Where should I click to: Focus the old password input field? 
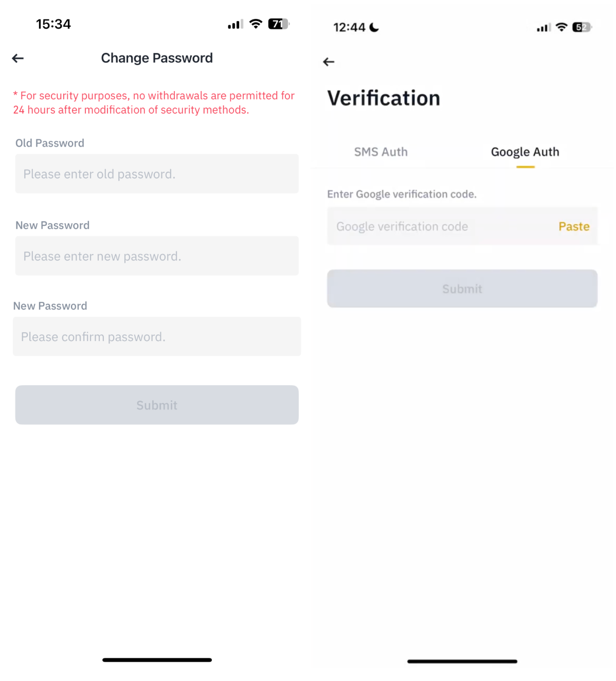(157, 174)
